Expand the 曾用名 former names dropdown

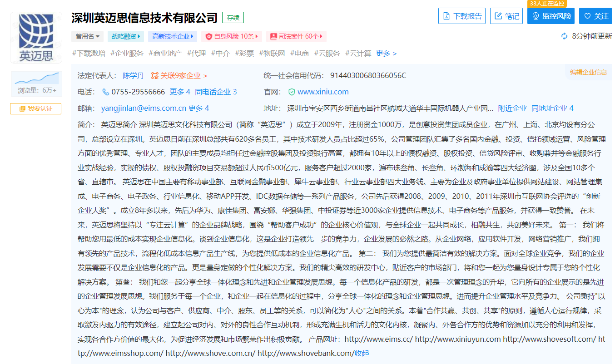tap(88, 36)
